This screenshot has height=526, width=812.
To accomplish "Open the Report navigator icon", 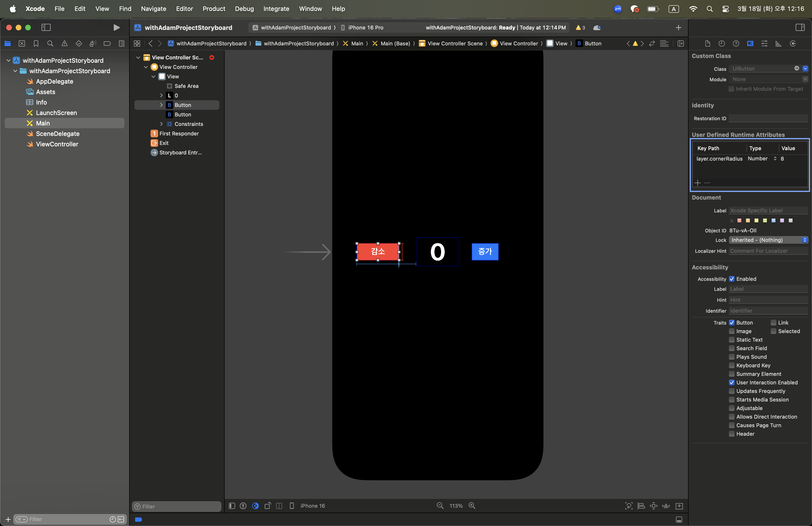I will [x=122, y=43].
